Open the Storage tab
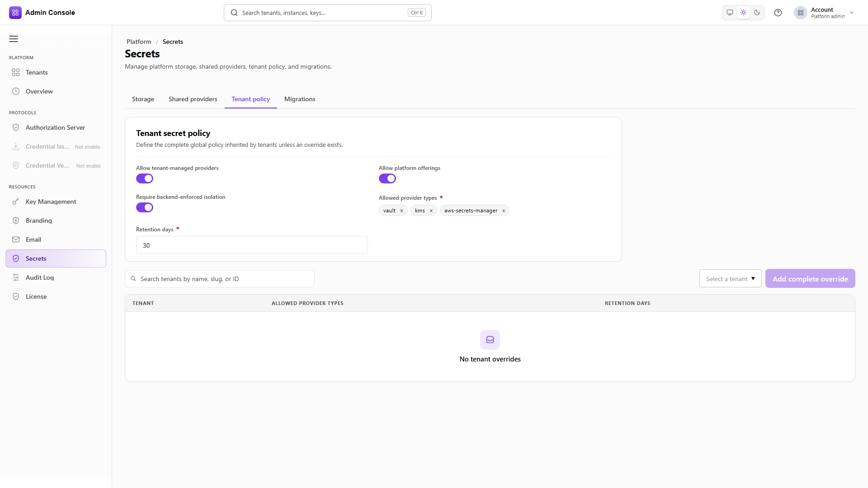Screen dimensions: 868x488 coord(143,99)
